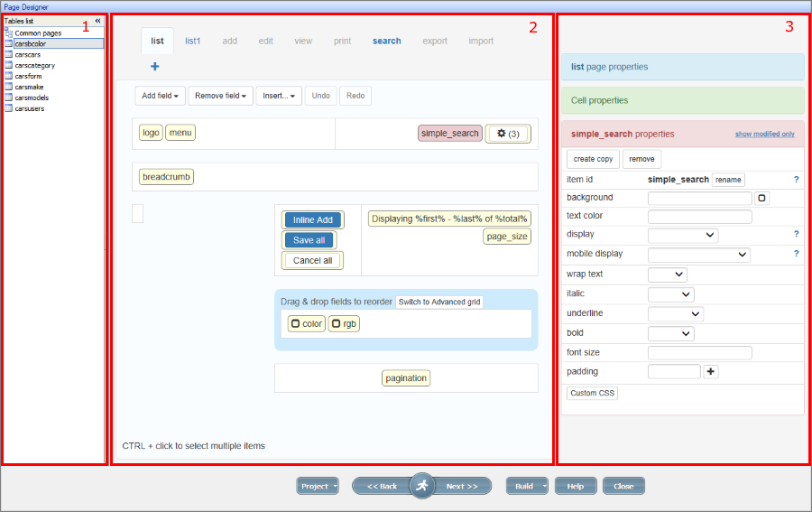This screenshot has height=512, width=812.
Task: Open the background color picker swatch
Action: pos(761,198)
